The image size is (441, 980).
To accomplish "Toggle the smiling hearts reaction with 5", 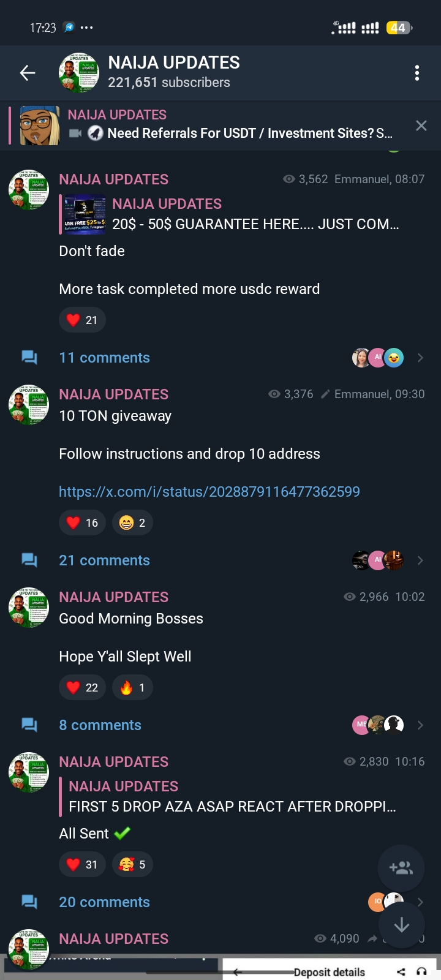I will pos(133,864).
